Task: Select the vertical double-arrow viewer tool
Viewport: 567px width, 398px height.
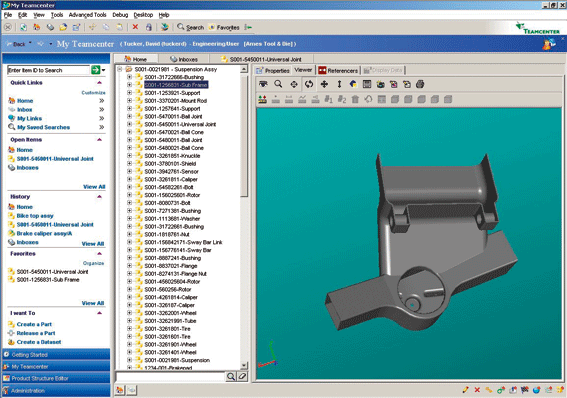Action: tap(339, 84)
